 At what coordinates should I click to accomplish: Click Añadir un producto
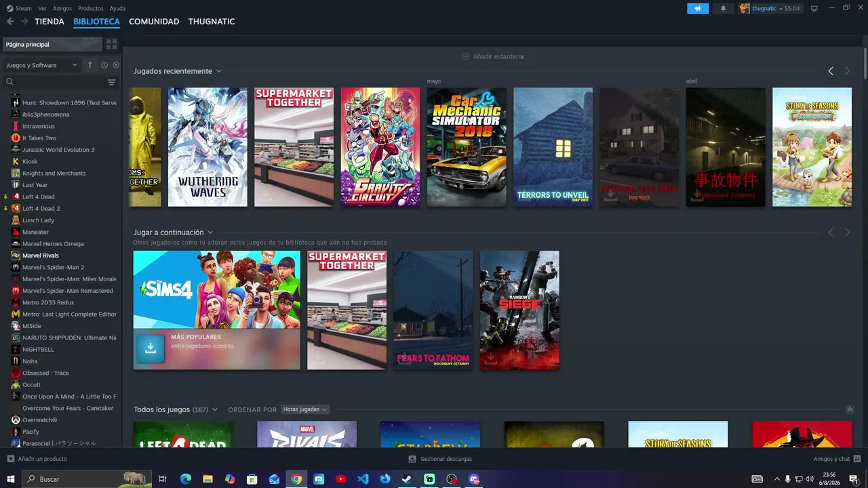point(37,459)
